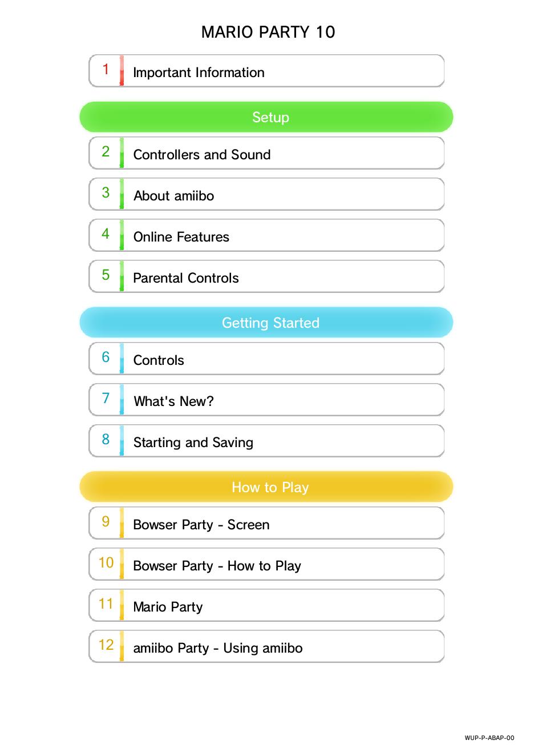Click the green number 3 marker
This screenshot has width=534, height=756.
click(x=106, y=193)
